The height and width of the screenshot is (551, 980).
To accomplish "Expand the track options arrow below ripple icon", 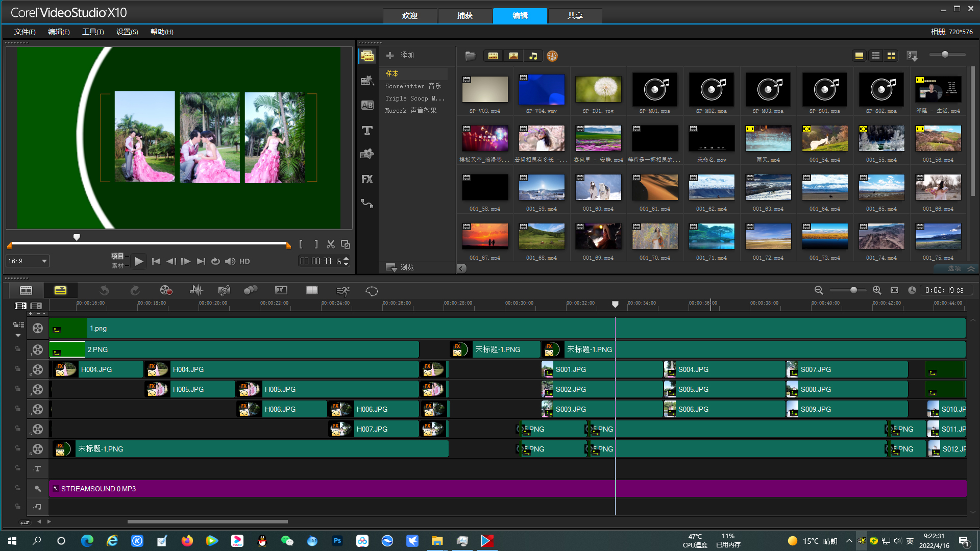I will 18,335.
